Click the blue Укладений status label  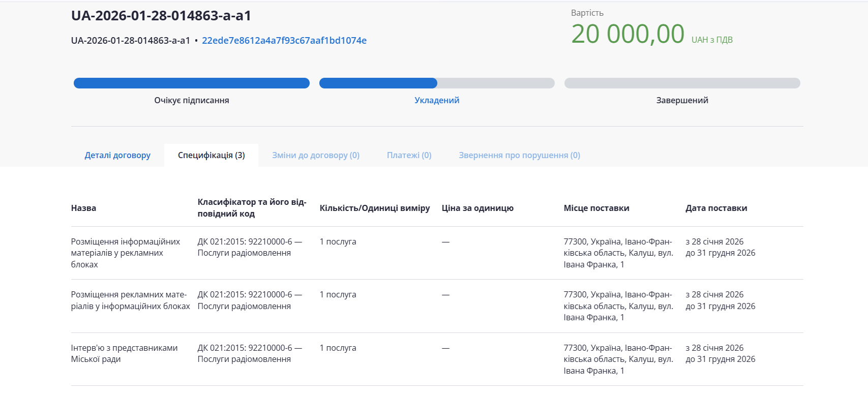(x=437, y=100)
